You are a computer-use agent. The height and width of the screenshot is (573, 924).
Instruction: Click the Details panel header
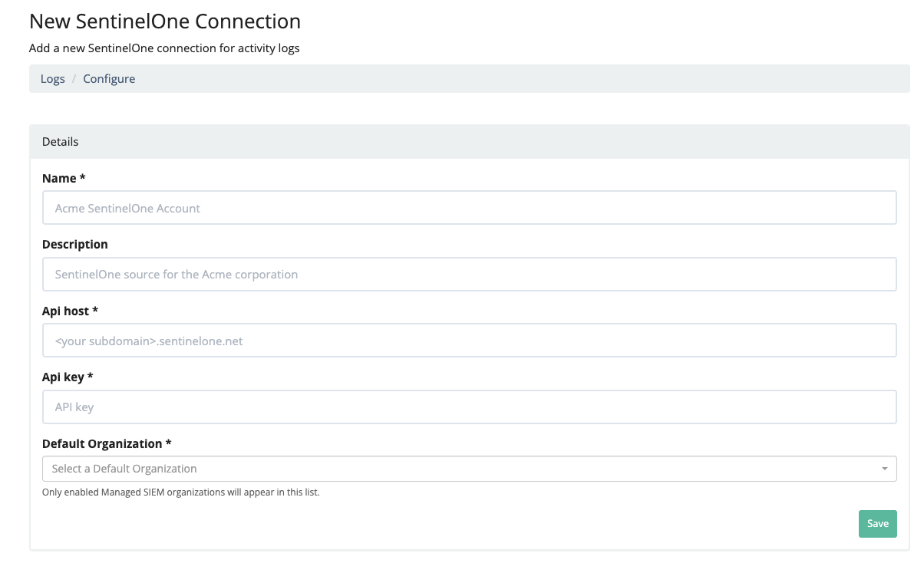point(469,142)
